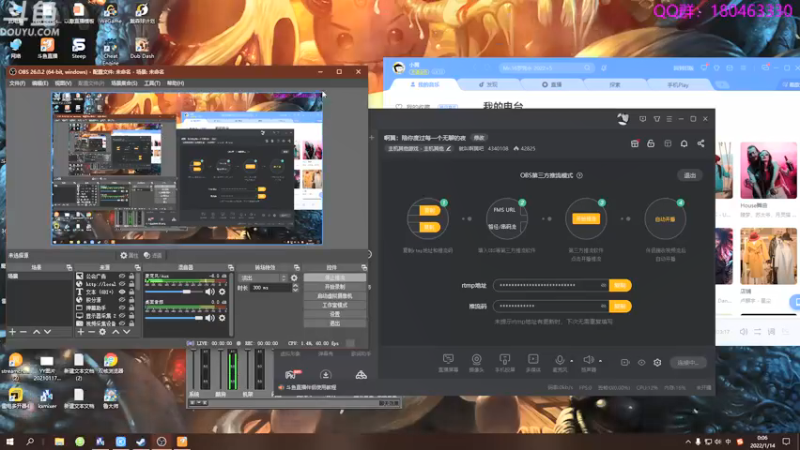This screenshot has height=450, width=800.
Task: Open desktop audio settings gear in mixer
Action: pyautogui.click(x=222, y=318)
